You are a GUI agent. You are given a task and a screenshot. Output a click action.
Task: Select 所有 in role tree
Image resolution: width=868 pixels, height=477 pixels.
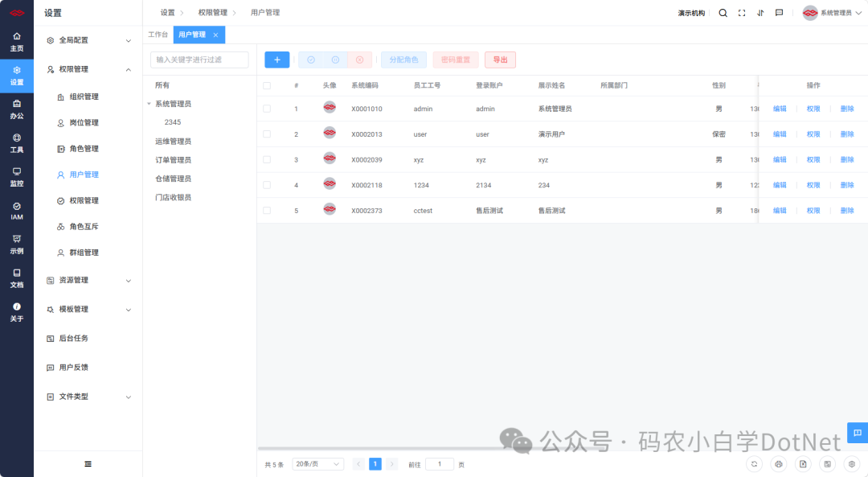click(x=162, y=86)
